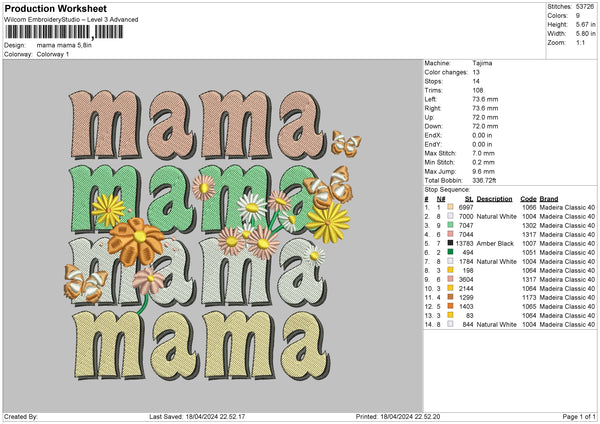Click the Production Worksheet title

tap(56, 9)
